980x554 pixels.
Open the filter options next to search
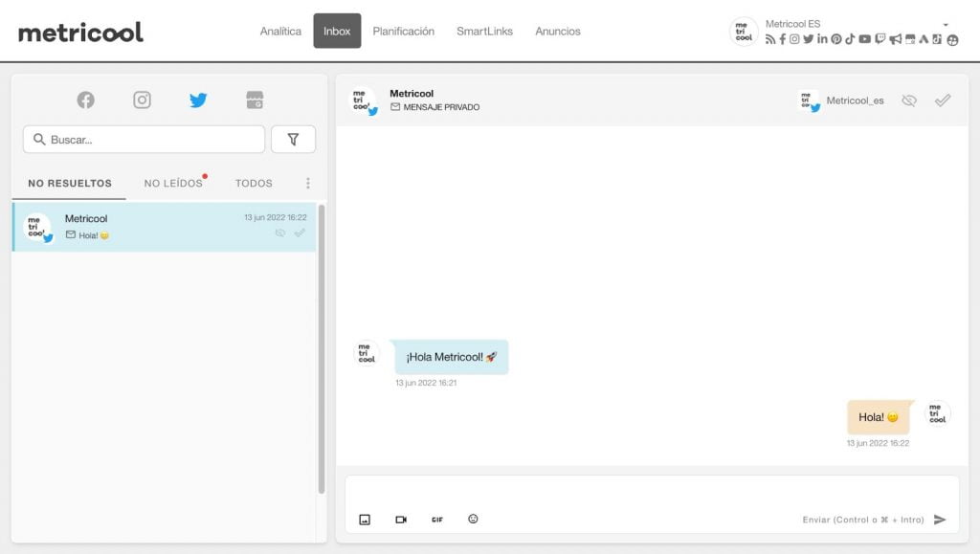tap(293, 140)
